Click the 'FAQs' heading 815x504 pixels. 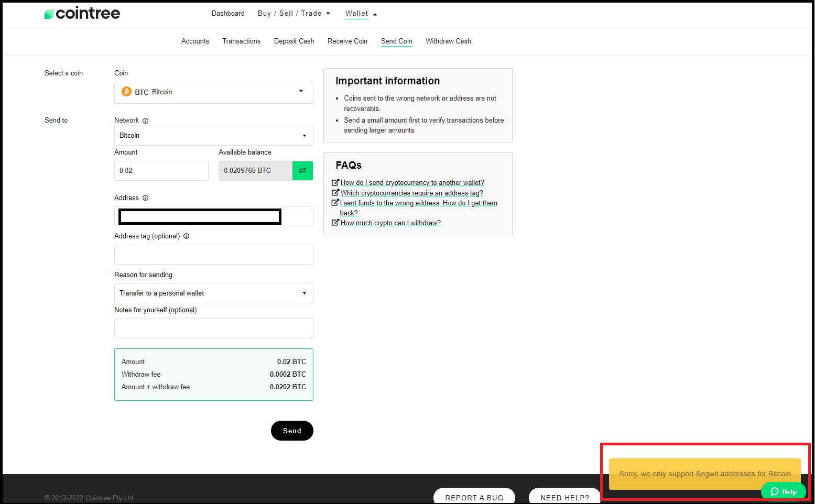point(349,166)
